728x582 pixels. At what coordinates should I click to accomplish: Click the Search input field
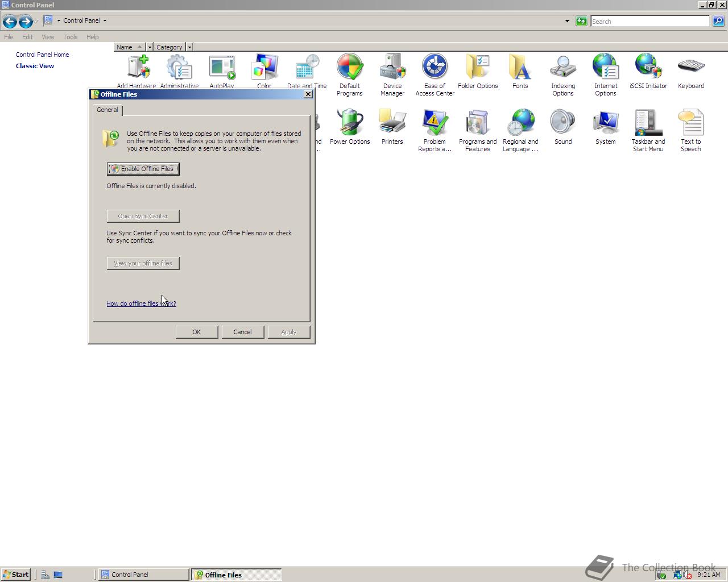point(650,21)
